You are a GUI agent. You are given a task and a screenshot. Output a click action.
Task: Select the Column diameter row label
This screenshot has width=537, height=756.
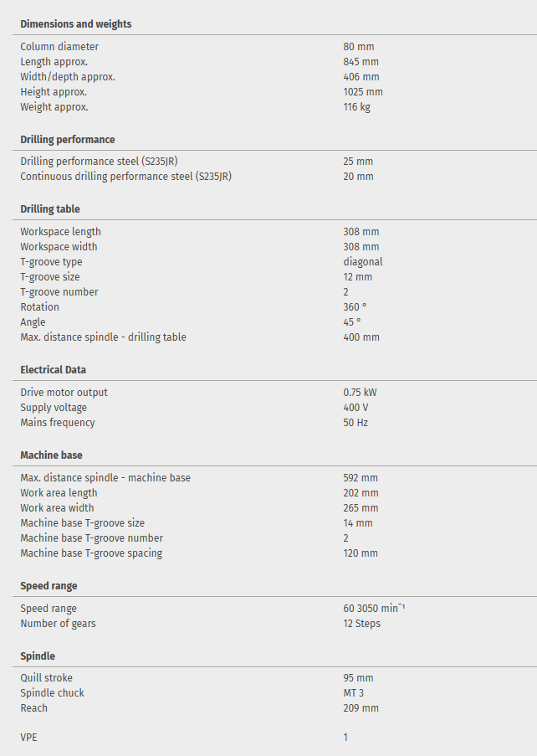[59, 47]
